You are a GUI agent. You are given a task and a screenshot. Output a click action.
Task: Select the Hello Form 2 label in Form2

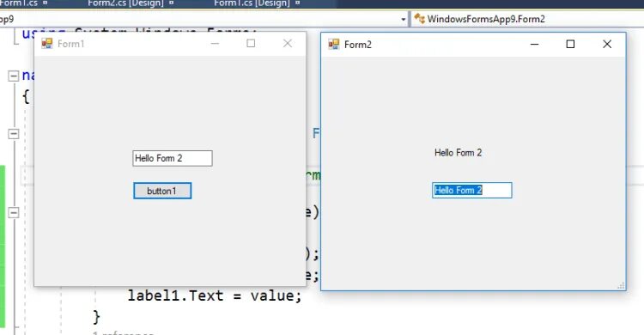(458, 153)
